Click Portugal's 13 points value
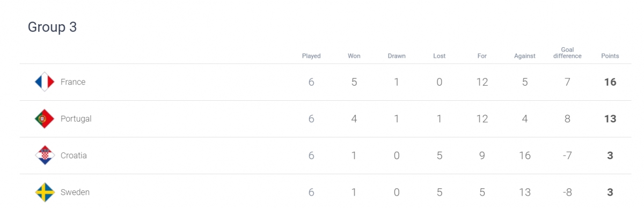The image size is (644, 208). [610, 119]
